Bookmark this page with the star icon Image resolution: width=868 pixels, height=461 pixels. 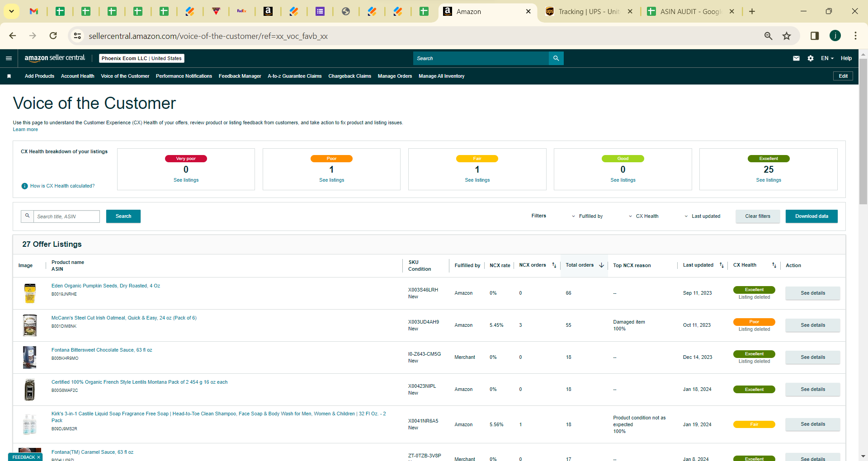click(x=787, y=36)
